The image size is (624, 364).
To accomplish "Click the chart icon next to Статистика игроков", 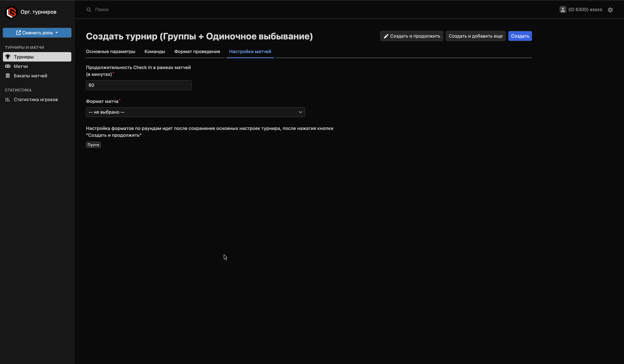I will point(8,99).
